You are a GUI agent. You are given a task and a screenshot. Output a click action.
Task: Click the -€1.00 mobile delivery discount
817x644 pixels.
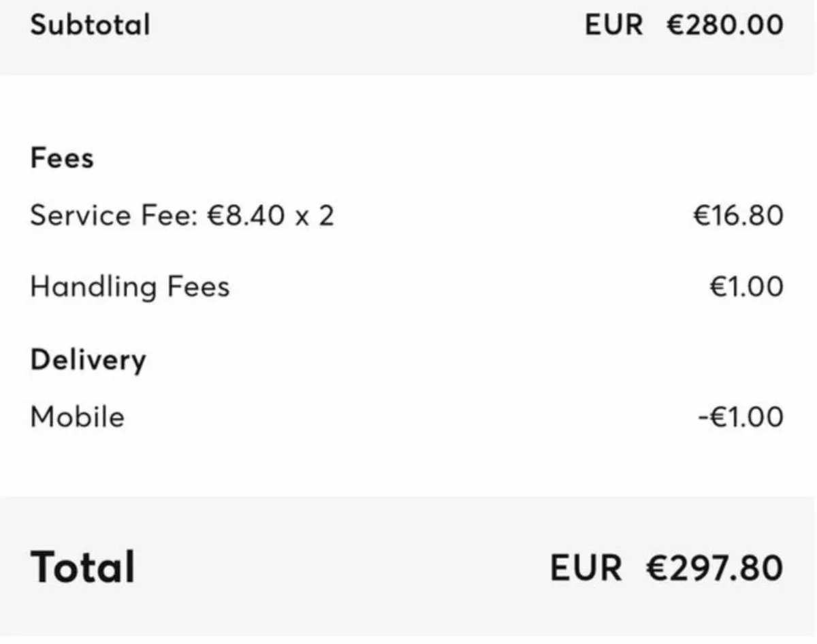coord(741,417)
